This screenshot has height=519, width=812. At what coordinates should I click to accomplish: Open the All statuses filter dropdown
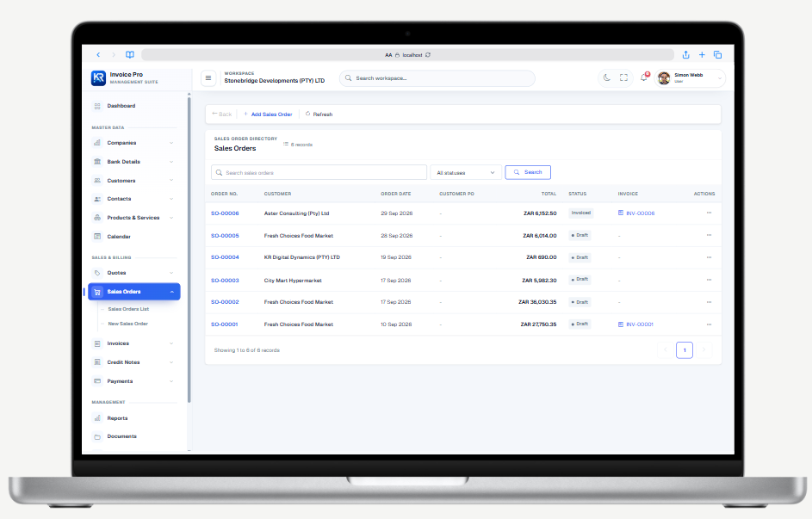(466, 172)
